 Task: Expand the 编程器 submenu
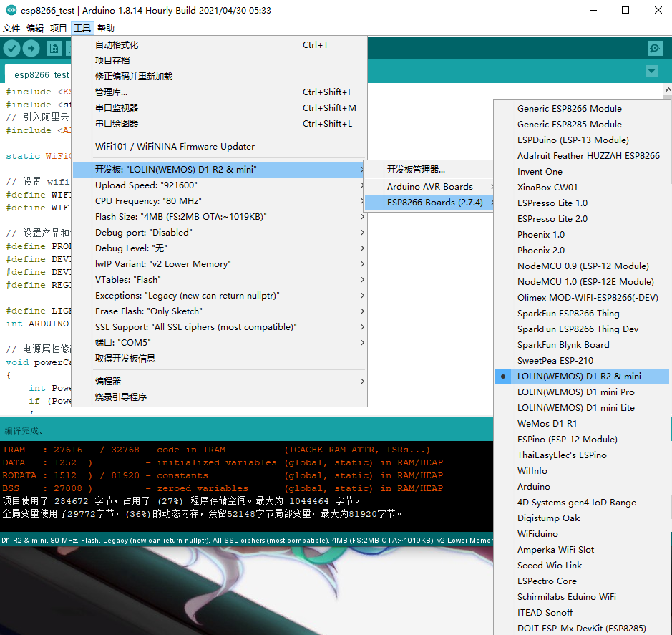point(219,381)
